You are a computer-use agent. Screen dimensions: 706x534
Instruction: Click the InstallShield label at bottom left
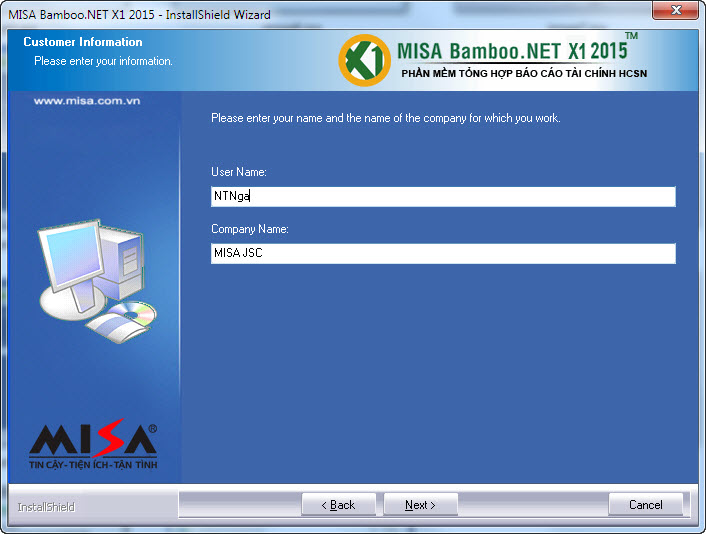pyautogui.click(x=46, y=507)
